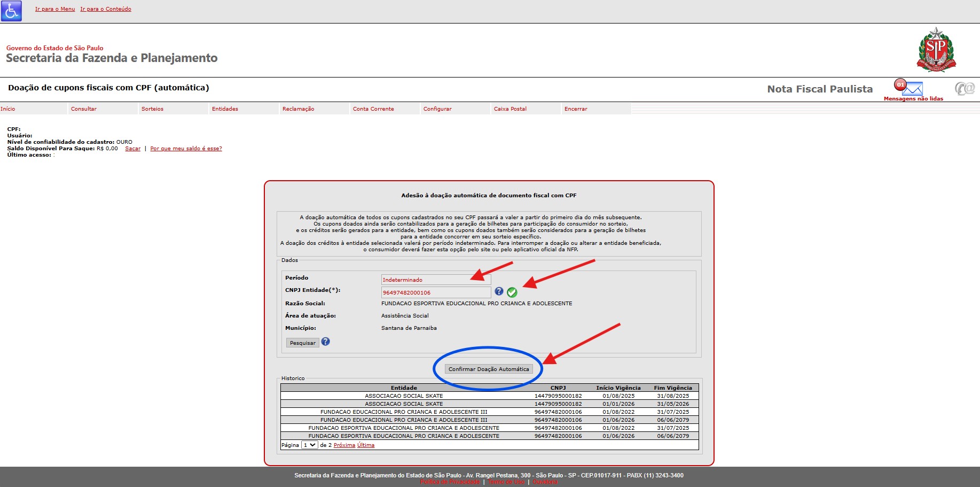
Task: Open the Política de Privacidade footer link
Action: click(x=450, y=482)
